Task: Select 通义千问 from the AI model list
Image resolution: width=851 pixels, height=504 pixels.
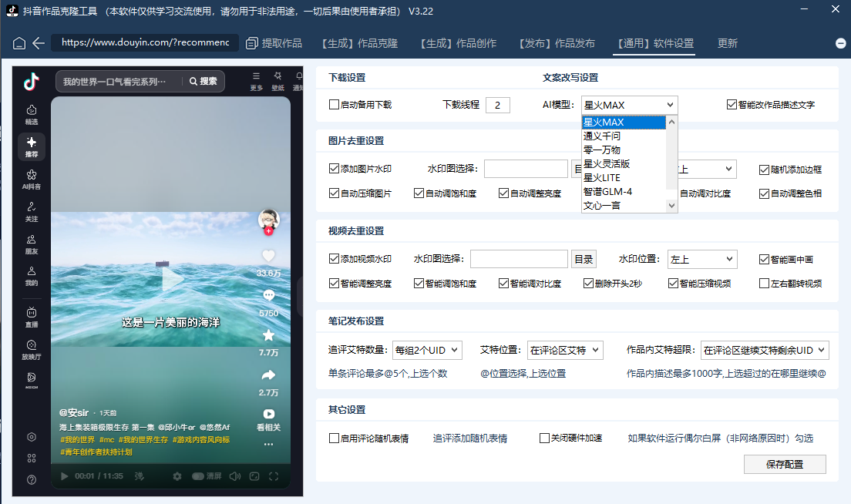Action: pyautogui.click(x=602, y=136)
